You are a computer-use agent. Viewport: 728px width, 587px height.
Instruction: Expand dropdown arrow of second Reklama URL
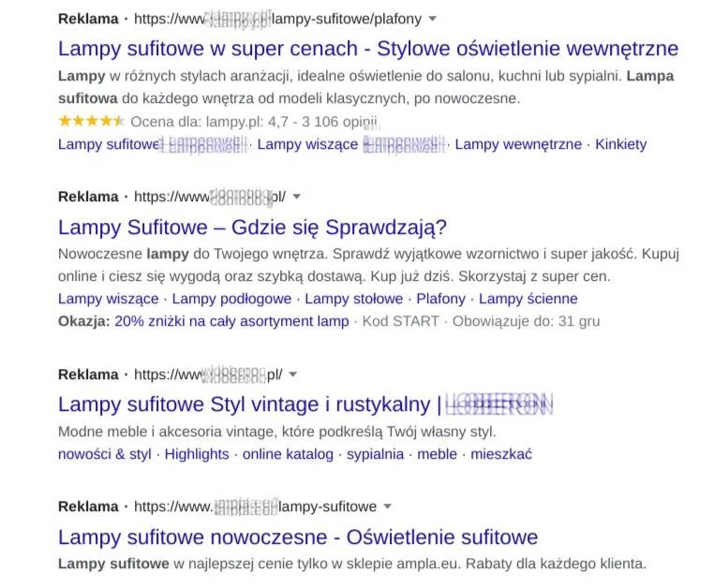coord(296,197)
